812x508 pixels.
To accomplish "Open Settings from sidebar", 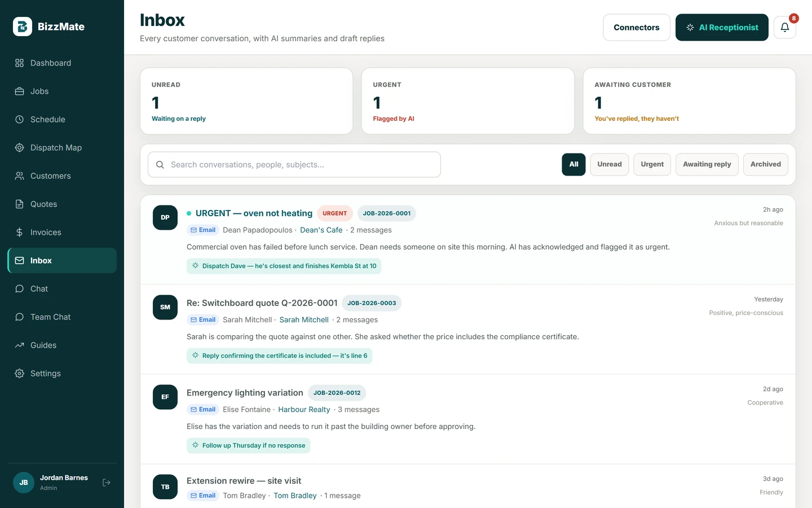I will [62, 374].
